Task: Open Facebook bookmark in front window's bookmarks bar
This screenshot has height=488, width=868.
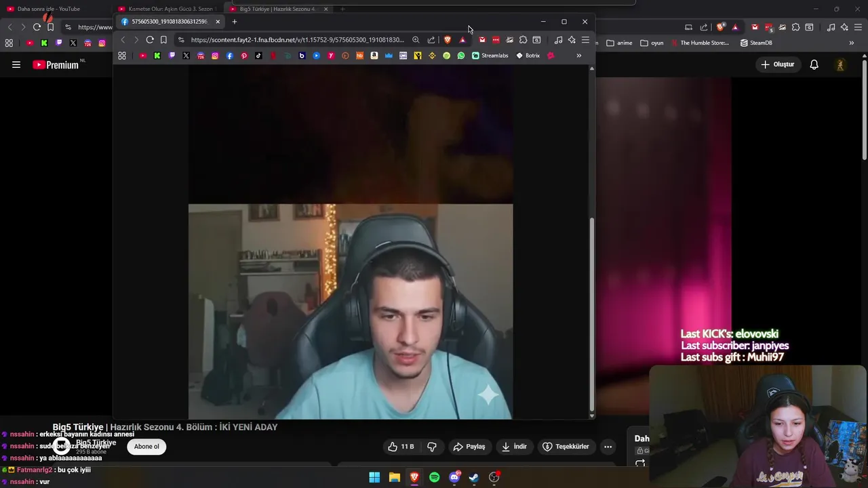Action: (229, 56)
